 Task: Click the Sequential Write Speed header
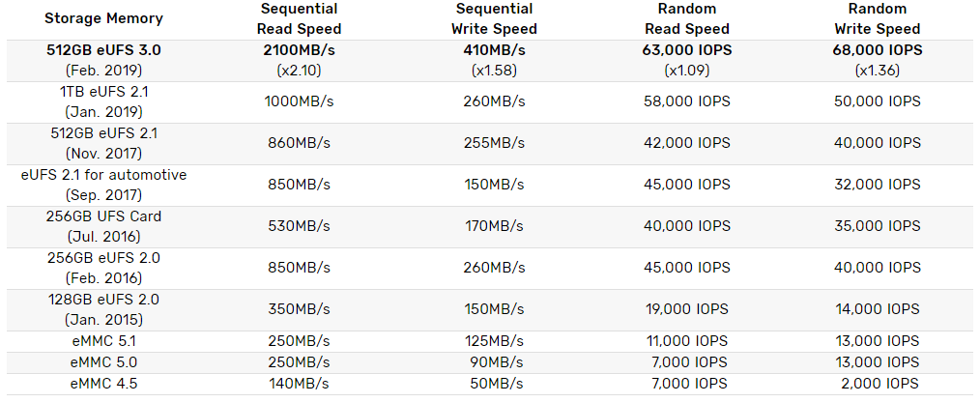(495, 18)
